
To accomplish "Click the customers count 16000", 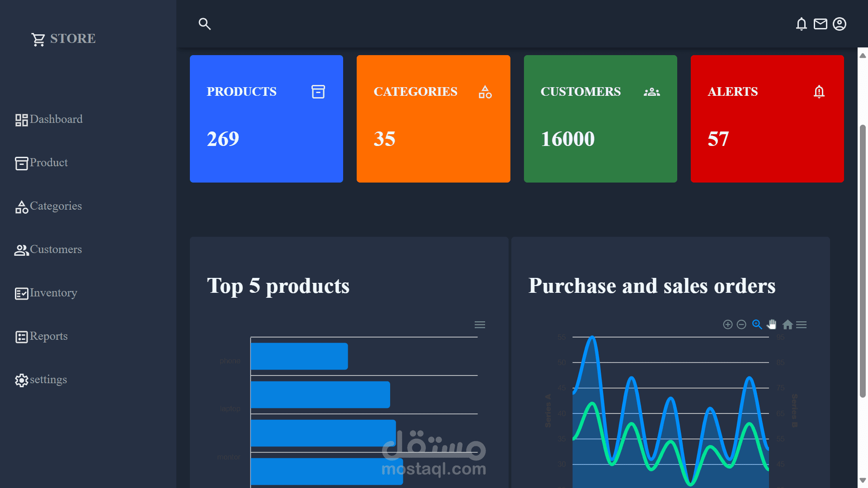I will pos(568,139).
